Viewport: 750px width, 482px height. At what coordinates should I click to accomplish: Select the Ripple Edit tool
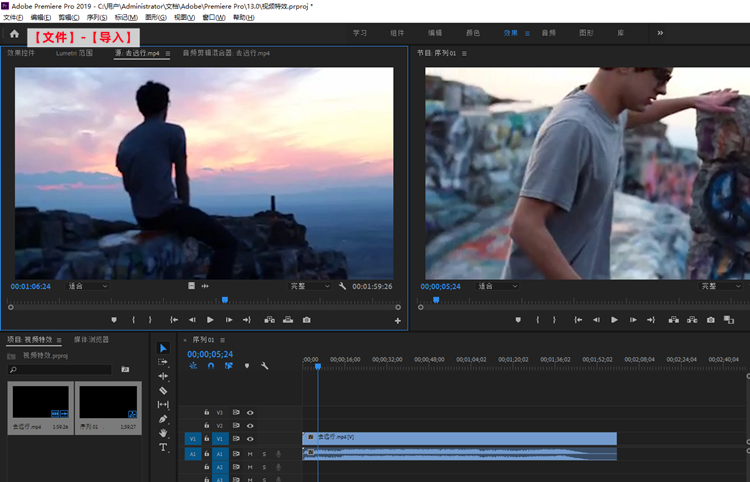(163, 376)
